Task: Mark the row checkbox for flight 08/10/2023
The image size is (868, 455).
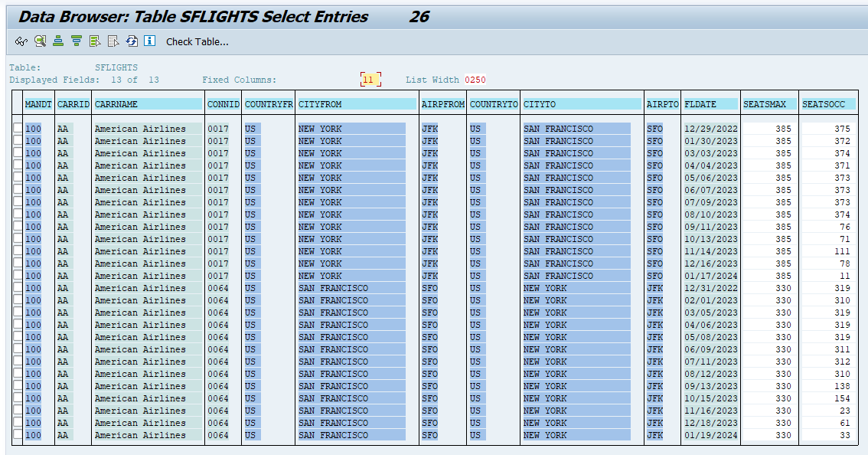Action: click(x=18, y=214)
